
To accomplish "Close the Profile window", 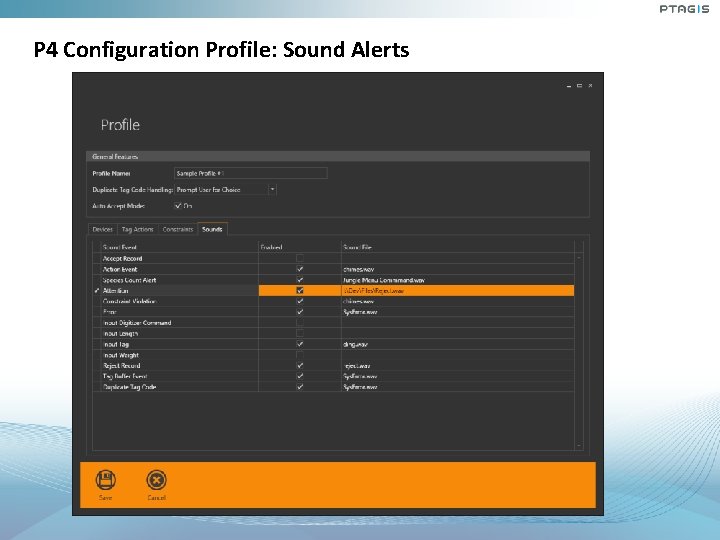I will click(591, 86).
